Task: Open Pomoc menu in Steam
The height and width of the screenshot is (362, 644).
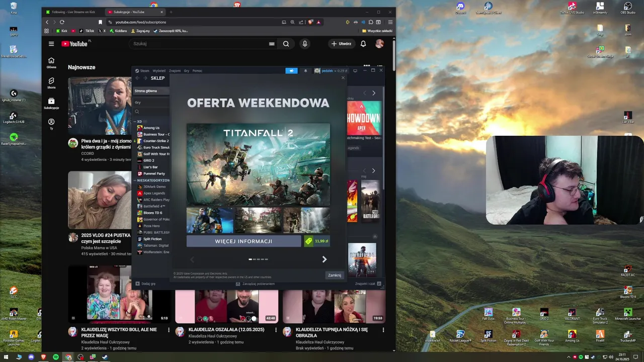Action: [x=197, y=71]
